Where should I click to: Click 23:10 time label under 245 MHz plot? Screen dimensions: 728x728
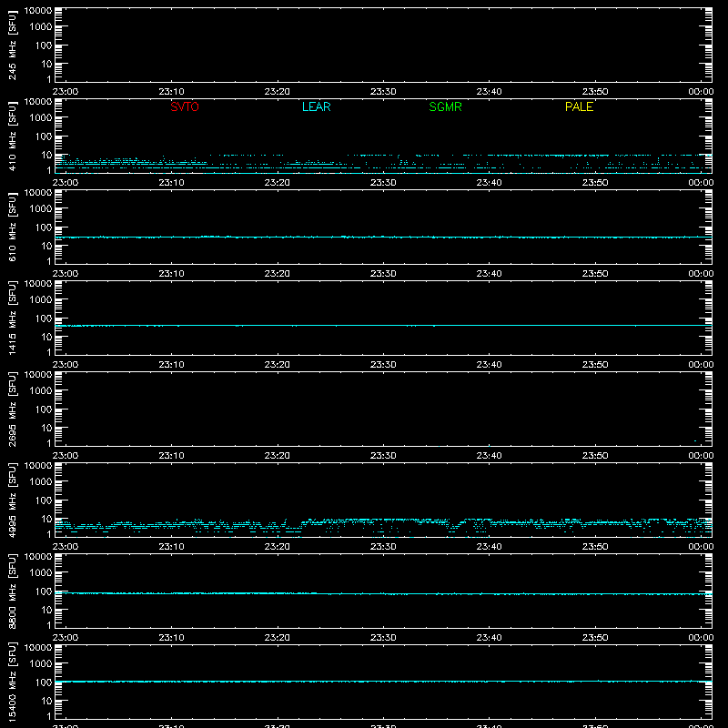171,92
